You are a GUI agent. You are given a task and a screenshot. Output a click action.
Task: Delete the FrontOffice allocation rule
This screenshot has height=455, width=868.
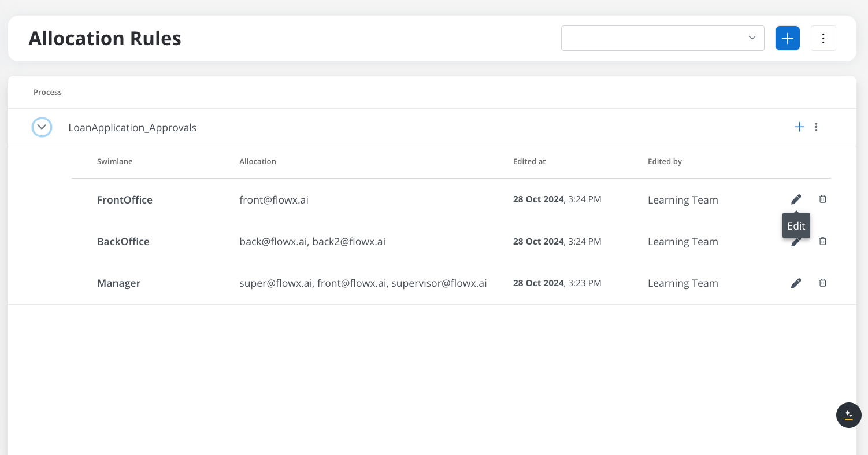pos(823,199)
